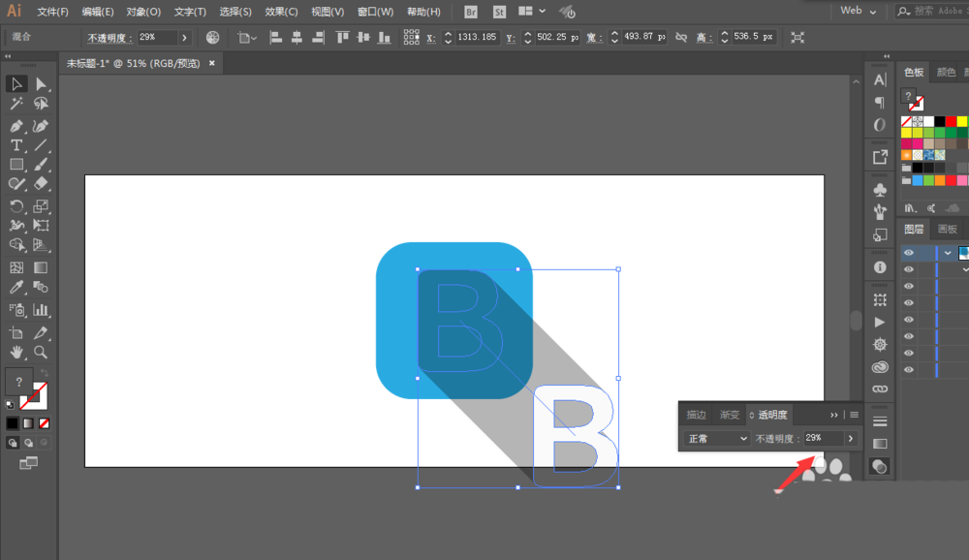This screenshot has height=560, width=969.
Task: Select the Type tool
Action: click(16, 145)
